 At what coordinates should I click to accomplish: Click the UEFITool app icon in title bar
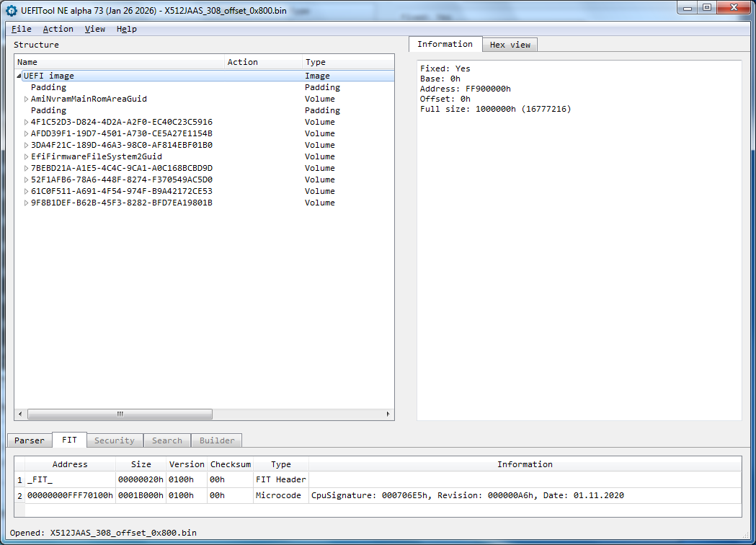pos(11,12)
